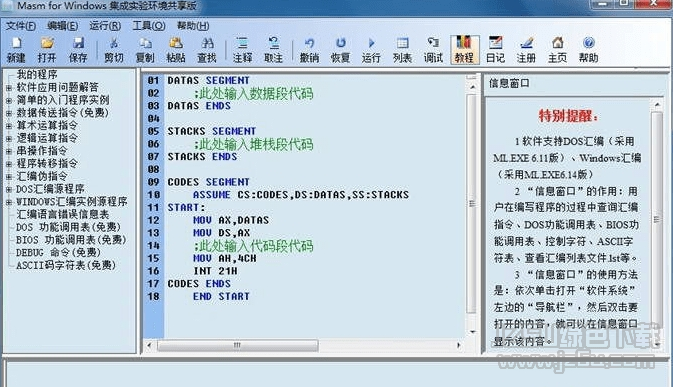
Task: Open the 编辑(E) menu
Action: coord(63,26)
